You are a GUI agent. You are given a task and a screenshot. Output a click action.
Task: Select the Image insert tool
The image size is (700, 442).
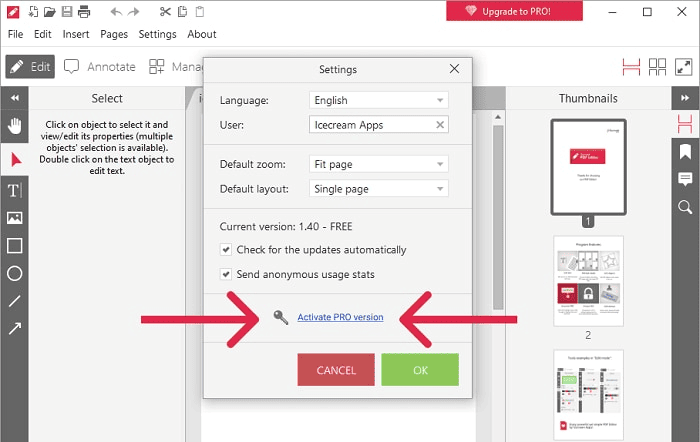coord(15,218)
